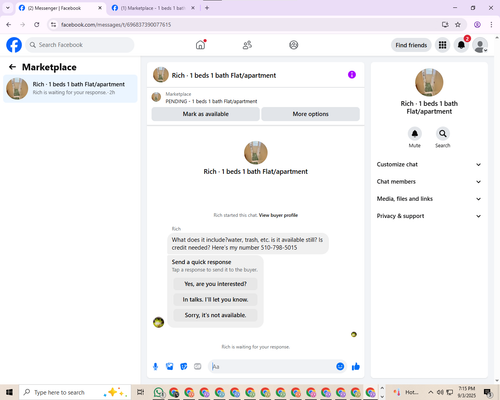500x400 pixels.
Task: Send a thumbs-up like
Action: point(356,367)
